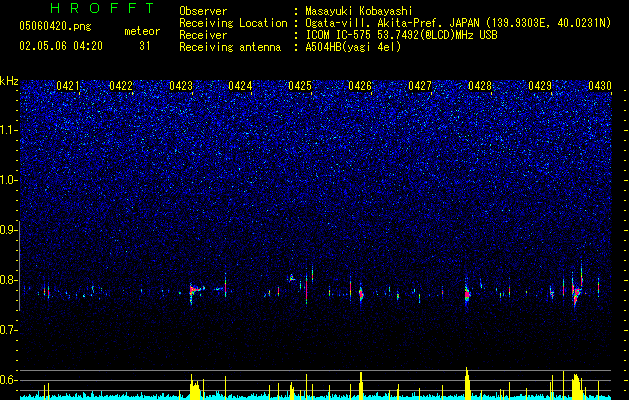This screenshot has height=400, width=629.
Task: Click the 0428 time marker
Action: pos(480,85)
